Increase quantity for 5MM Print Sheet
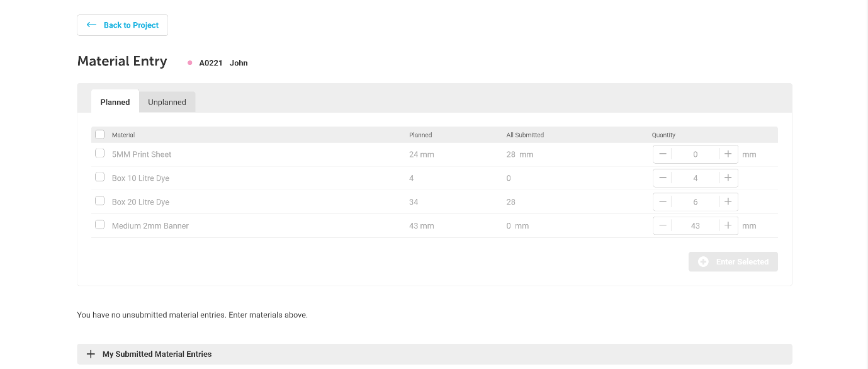The height and width of the screenshot is (369, 868). 728,154
